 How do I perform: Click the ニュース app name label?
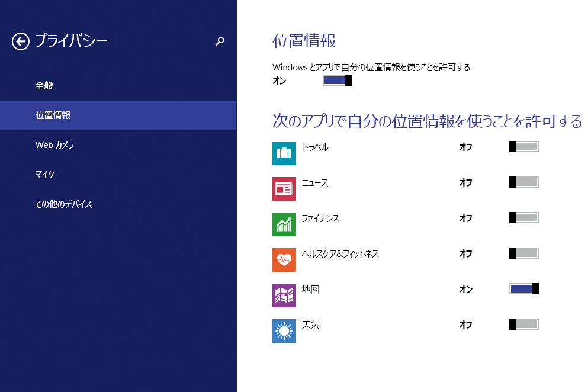point(315,183)
